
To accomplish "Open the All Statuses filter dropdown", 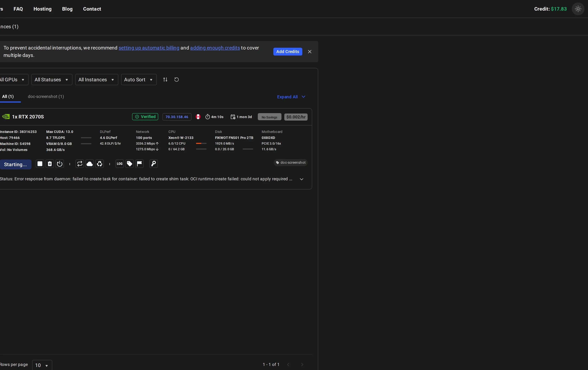I will point(52,80).
